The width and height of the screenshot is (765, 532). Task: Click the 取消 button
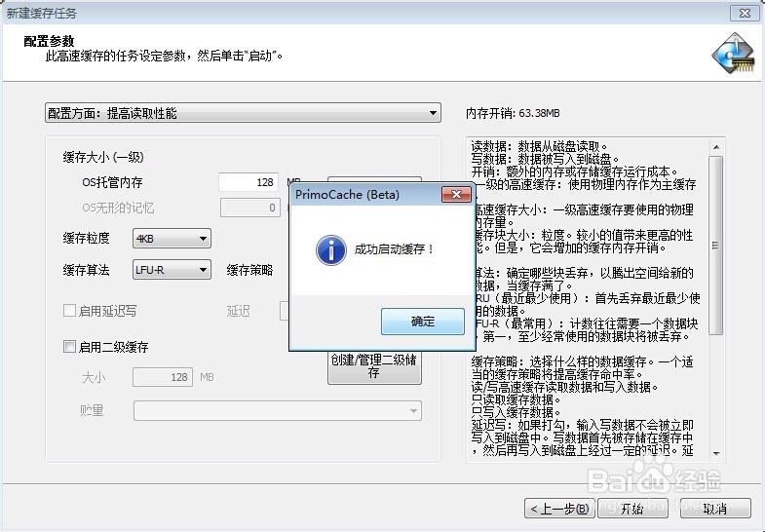pos(715,509)
